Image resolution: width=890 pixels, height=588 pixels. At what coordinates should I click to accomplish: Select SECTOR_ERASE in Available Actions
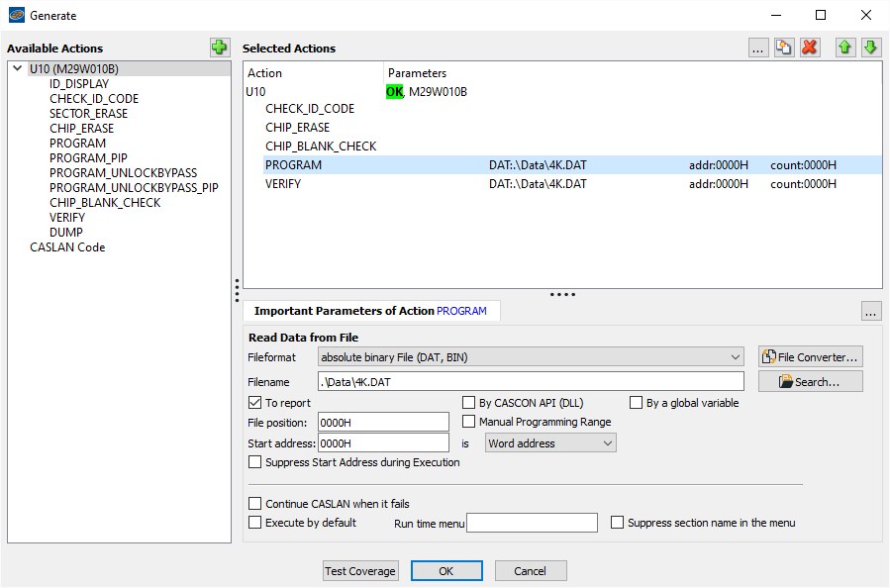pos(88,114)
